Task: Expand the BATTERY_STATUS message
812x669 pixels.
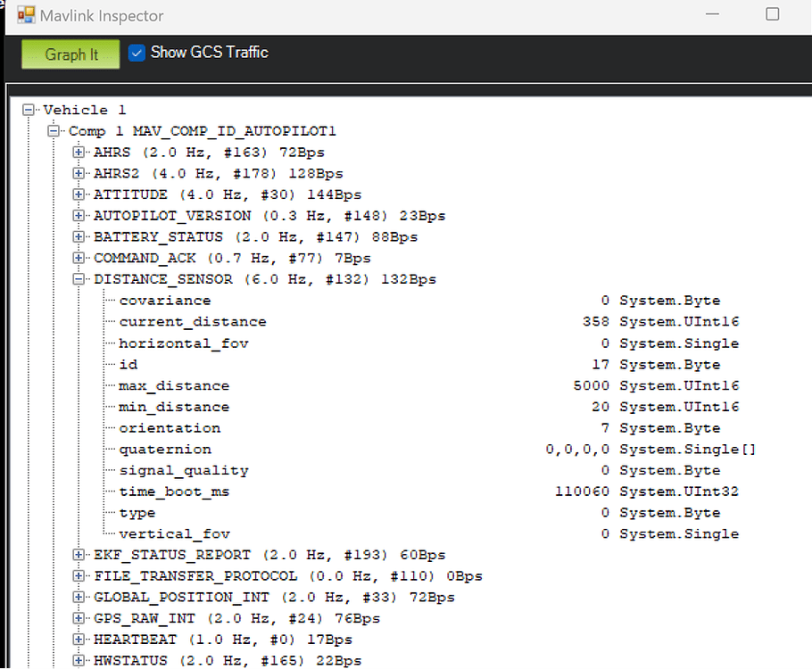Action: 79,236
